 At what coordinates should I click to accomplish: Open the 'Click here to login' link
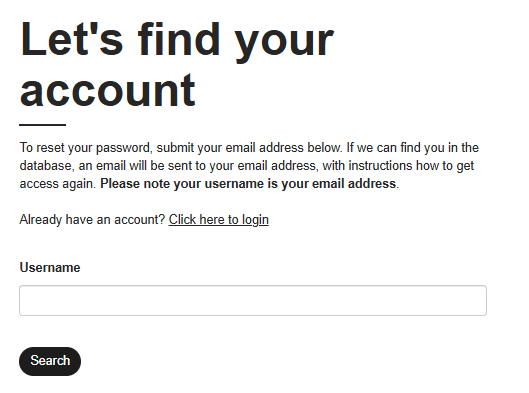(219, 220)
